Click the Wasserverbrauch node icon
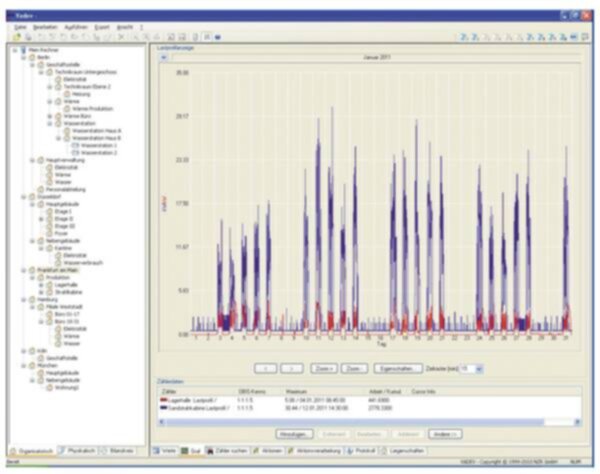This screenshot has height=474, width=600. (x=58, y=263)
